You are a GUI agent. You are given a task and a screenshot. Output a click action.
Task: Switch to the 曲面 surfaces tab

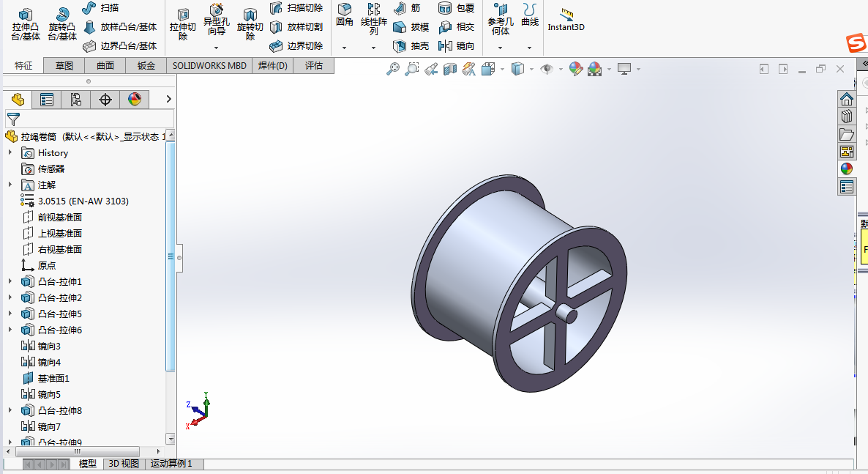(105, 65)
